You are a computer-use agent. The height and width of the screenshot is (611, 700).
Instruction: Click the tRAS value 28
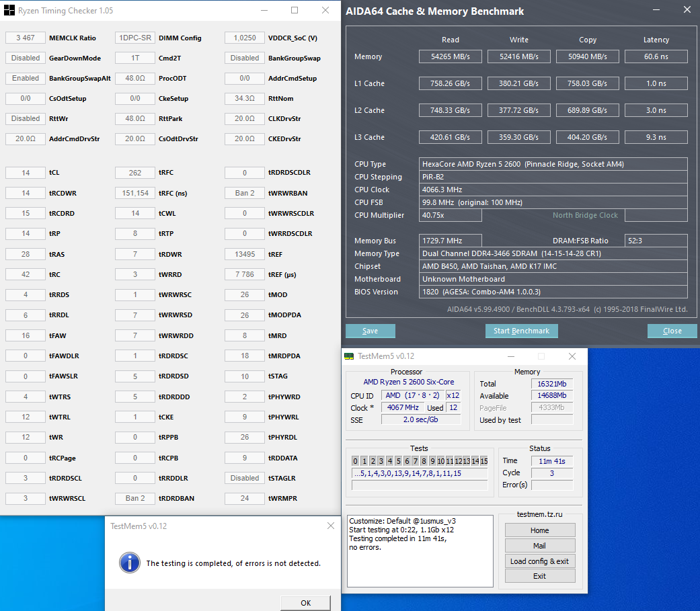[x=26, y=254]
